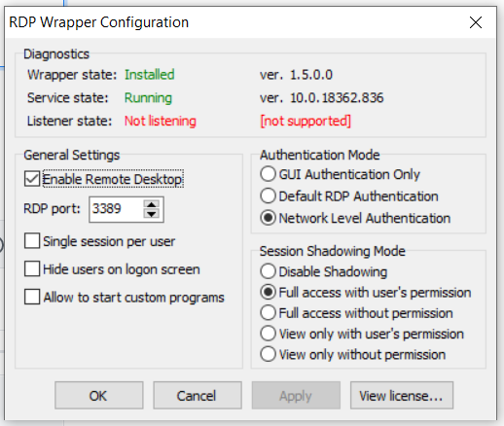Click version text 1.5.0.0
The image size is (504, 426).
point(311,75)
